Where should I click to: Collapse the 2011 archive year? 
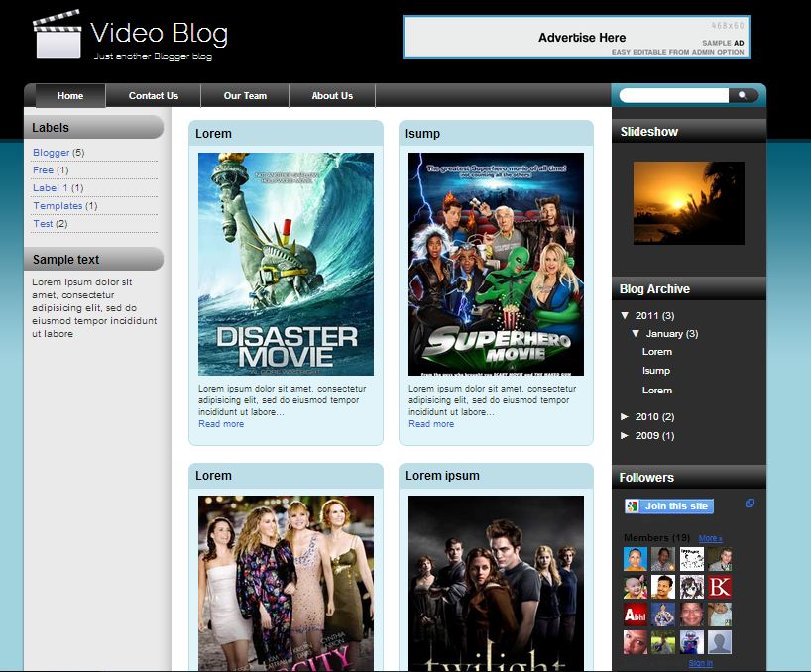tap(625, 315)
